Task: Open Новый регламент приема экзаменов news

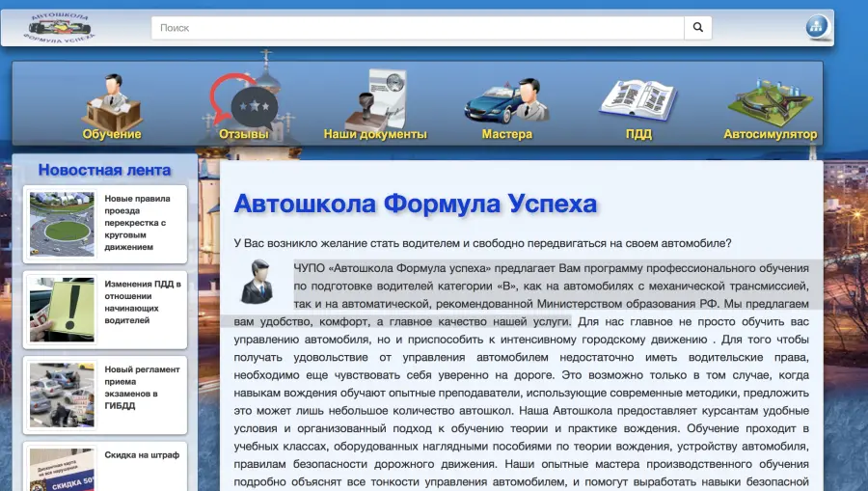Action: click(142, 388)
